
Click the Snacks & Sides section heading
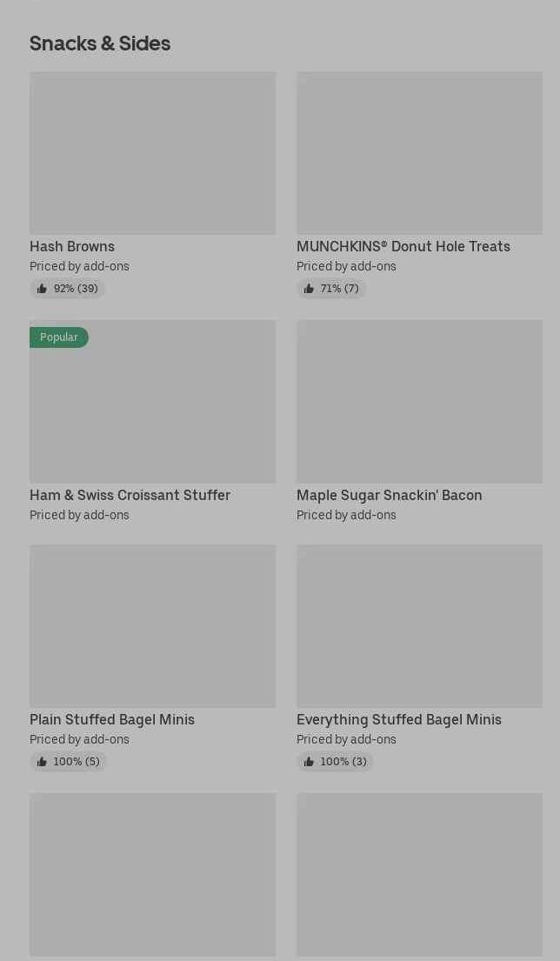click(x=100, y=43)
